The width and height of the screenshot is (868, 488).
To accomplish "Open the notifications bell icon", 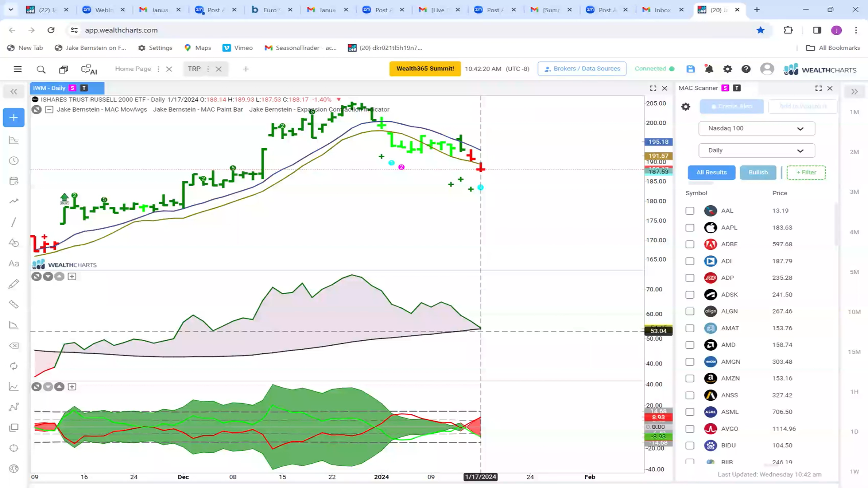I will coord(709,69).
